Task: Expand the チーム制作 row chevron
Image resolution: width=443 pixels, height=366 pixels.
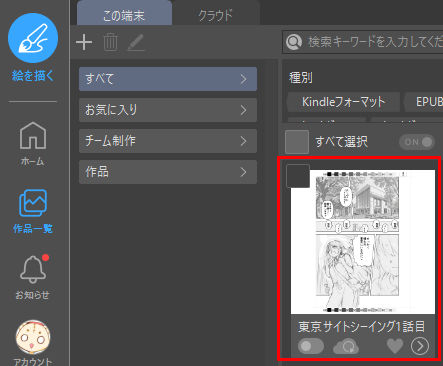Action: pos(244,141)
